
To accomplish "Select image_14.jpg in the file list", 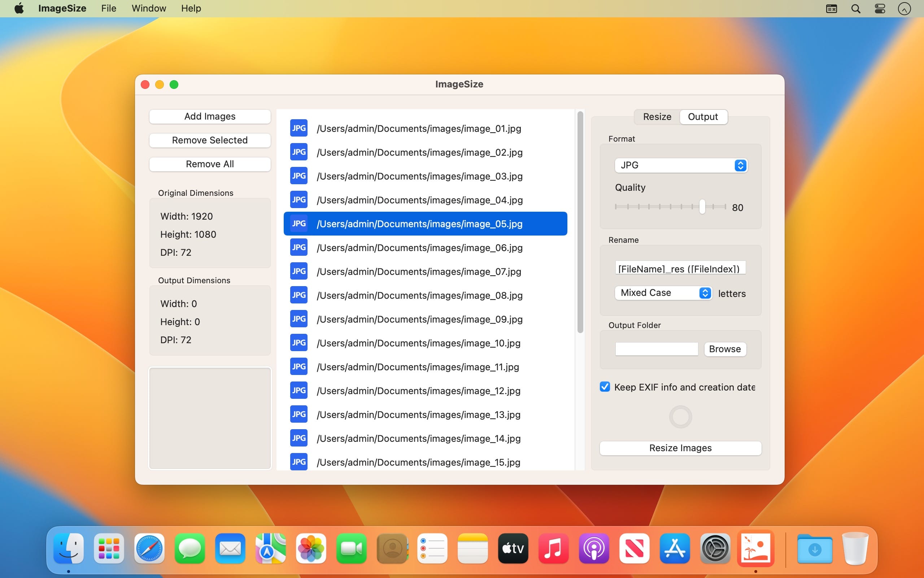I will click(x=425, y=439).
